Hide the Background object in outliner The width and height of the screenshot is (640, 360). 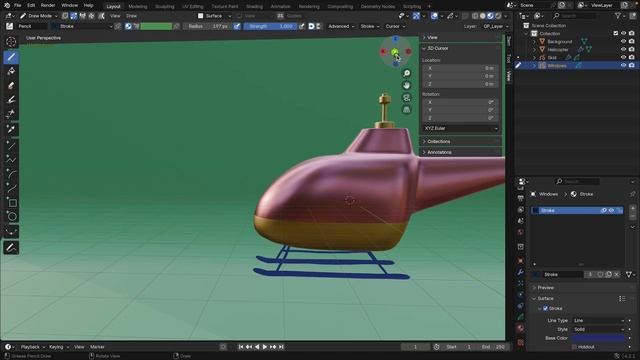click(623, 41)
